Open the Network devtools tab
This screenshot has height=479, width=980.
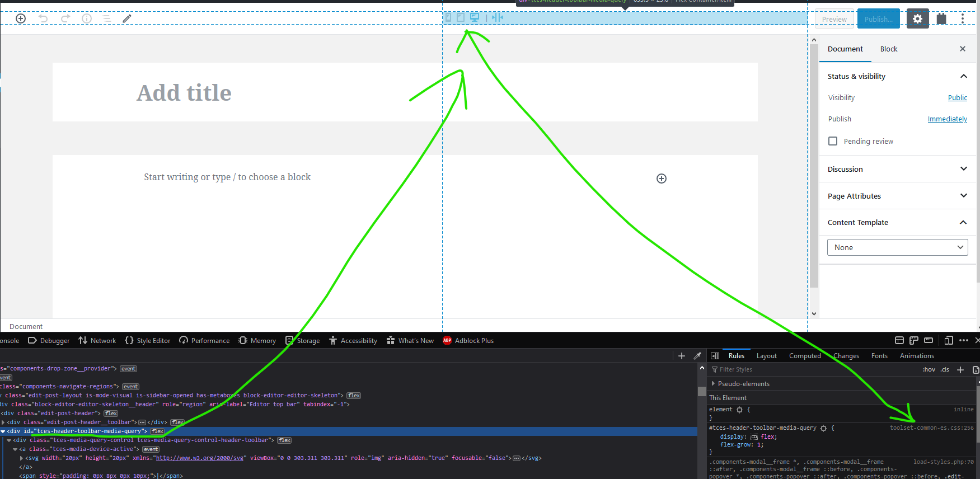coord(97,340)
